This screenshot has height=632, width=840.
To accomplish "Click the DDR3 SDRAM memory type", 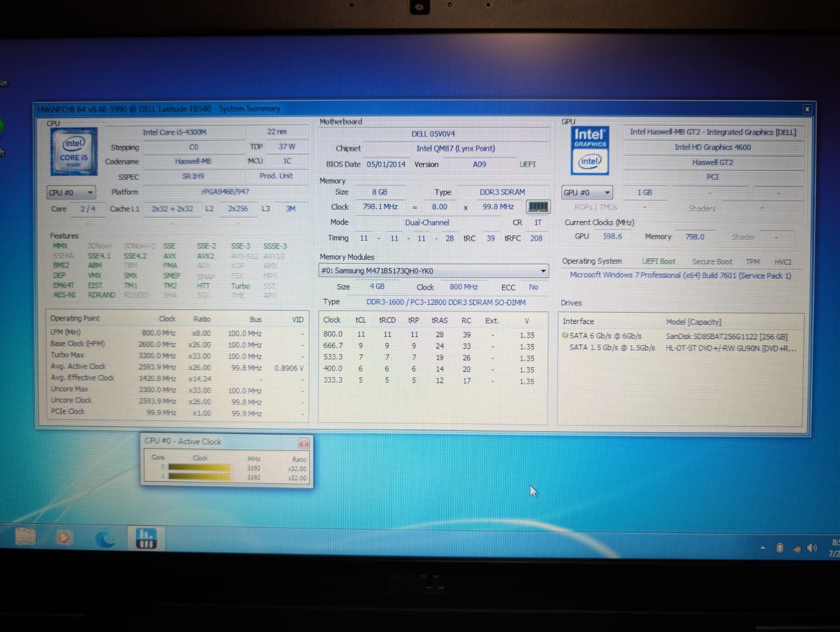I will pos(502,192).
